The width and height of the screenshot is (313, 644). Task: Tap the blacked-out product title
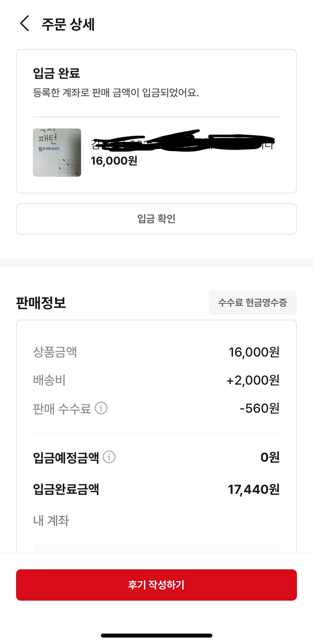coord(182,141)
